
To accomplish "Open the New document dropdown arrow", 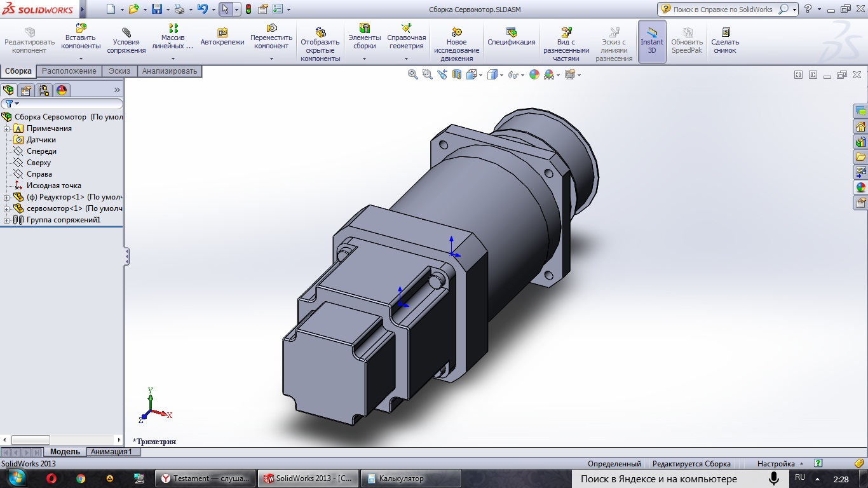I will coord(121,10).
